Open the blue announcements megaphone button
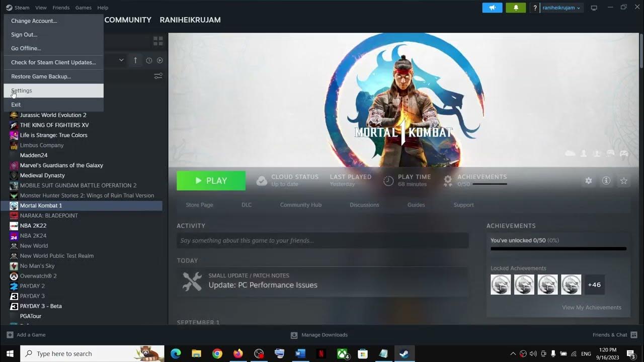The height and width of the screenshot is (362, 644). (493, 8)
